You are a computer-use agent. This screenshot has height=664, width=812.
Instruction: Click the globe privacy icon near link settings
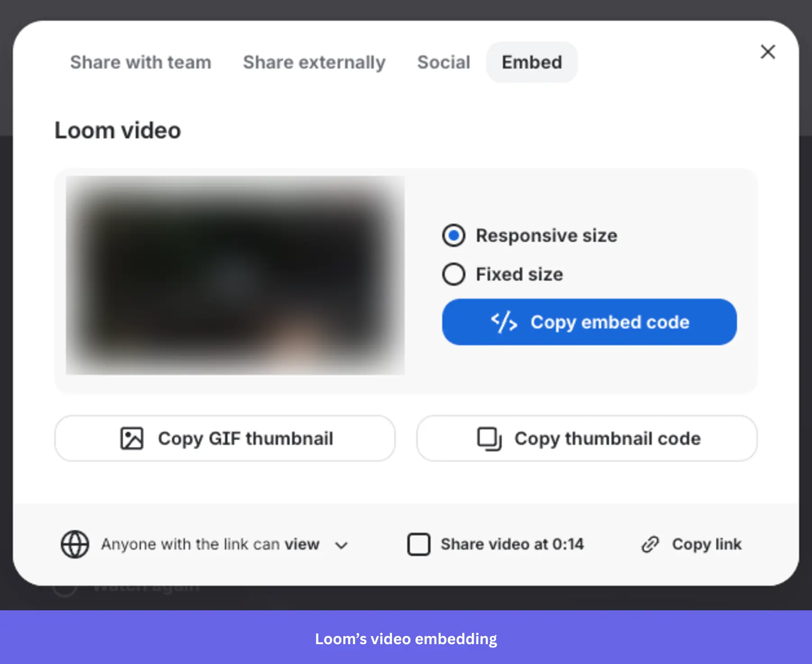75,544
